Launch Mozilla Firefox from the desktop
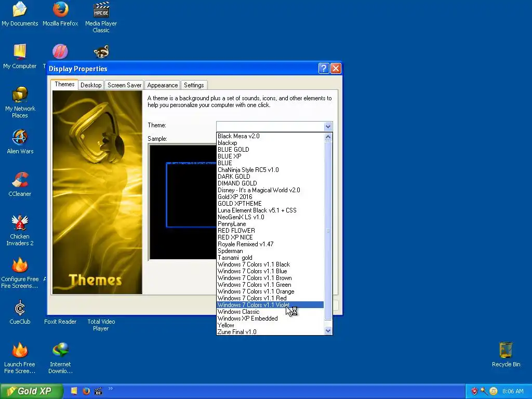This screenshot has width=532, height=399. pos(60,14)
